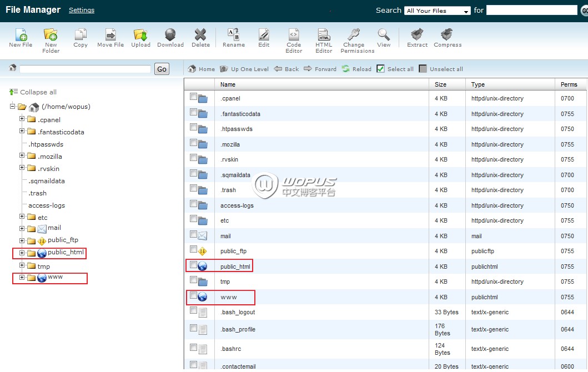Open .sqmaildata in the folder tree
The image size is (588, 372).
pyautogui.click(x=47, y=181)
